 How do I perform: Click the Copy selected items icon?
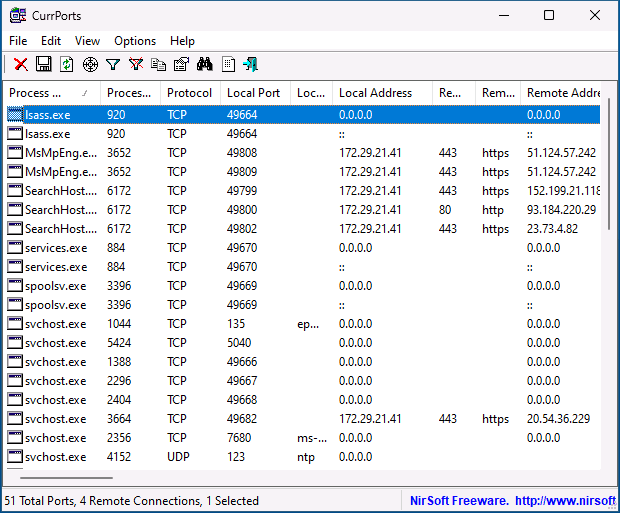[158, 65]
